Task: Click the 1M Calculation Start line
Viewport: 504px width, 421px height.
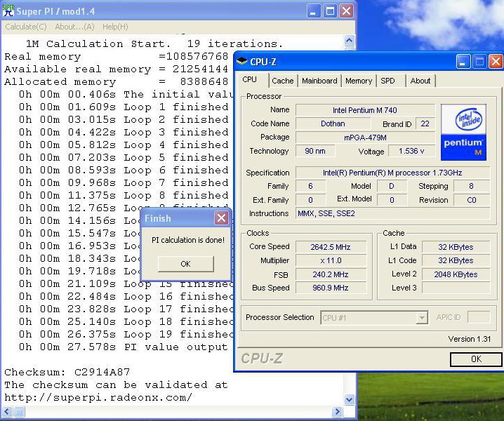Action: (154, 44)
